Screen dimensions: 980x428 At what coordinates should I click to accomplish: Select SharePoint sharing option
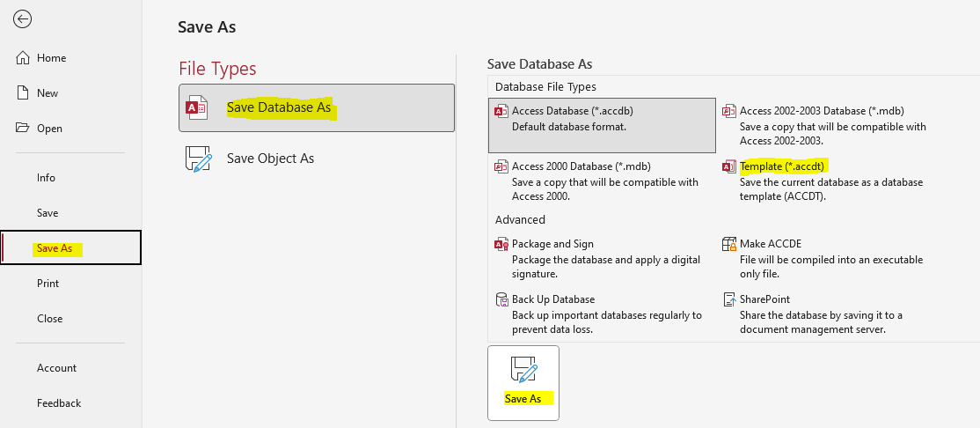coord(829,314)
